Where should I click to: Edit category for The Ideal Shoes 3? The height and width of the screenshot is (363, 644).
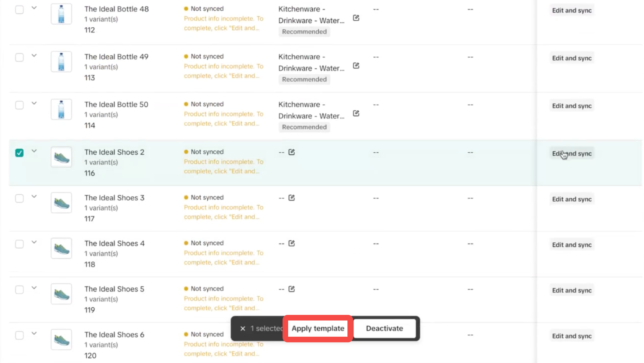pos(292,198)
